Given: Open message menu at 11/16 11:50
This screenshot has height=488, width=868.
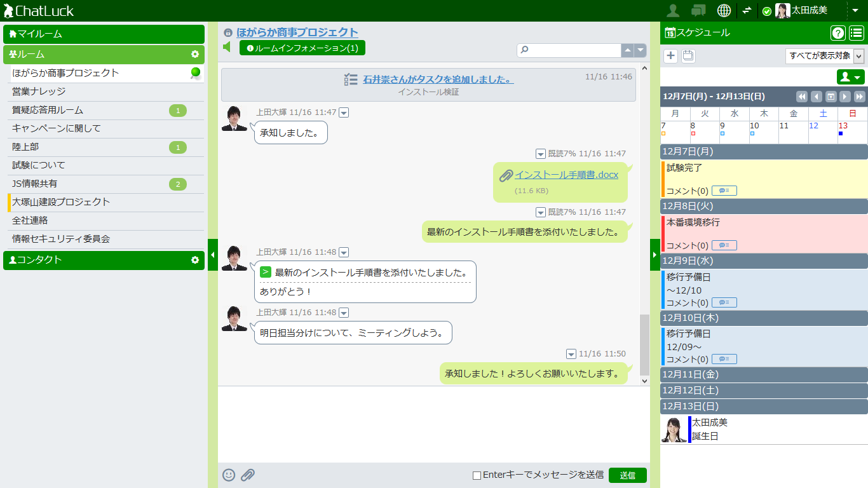Looking at the screenshot, I should pyautogui.click(x=571, y=354).
